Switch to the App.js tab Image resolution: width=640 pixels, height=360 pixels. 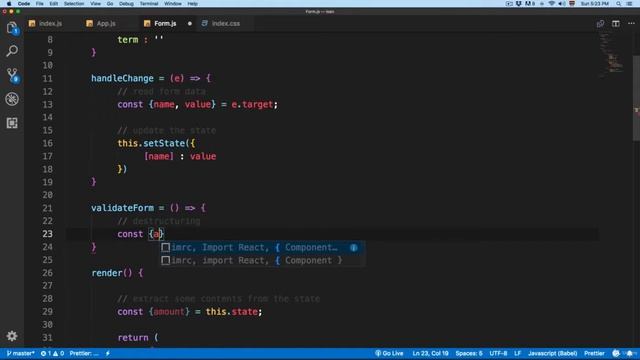[101, 24]
